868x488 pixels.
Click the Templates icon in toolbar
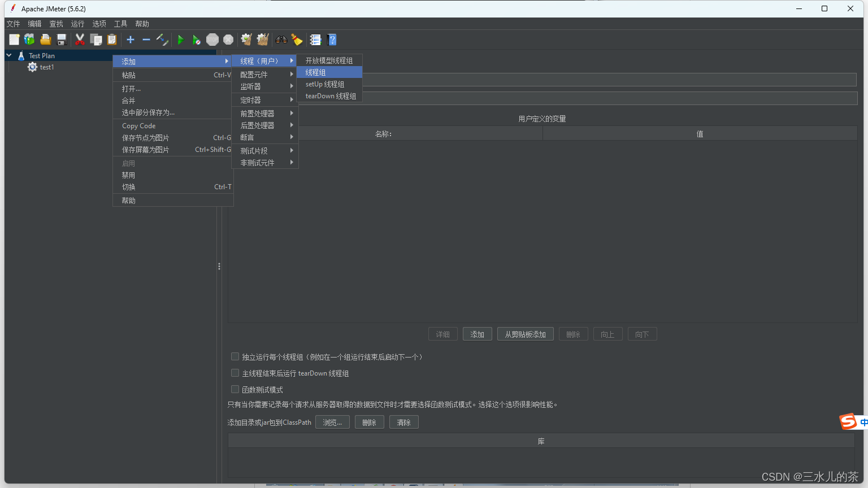(x=29, y=40)
